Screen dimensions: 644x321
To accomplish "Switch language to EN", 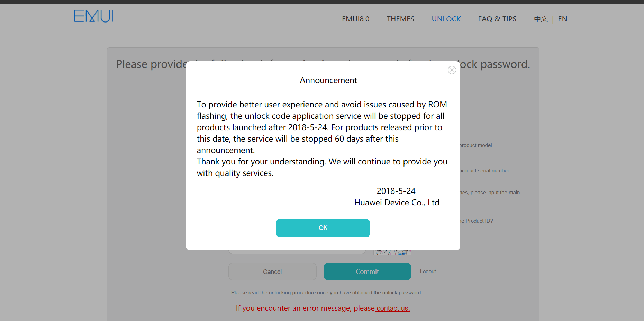I will click(563, 19).
